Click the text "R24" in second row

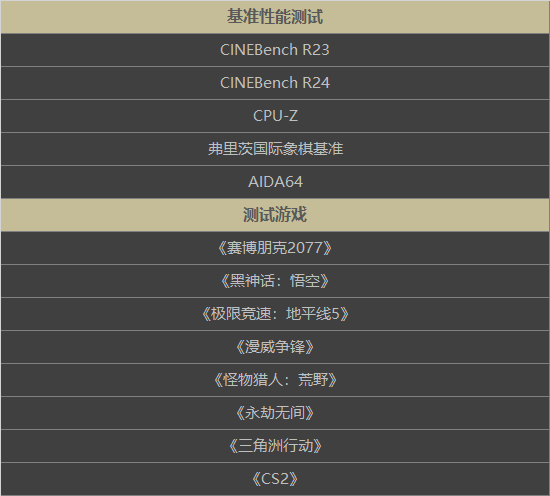(316, 83)
